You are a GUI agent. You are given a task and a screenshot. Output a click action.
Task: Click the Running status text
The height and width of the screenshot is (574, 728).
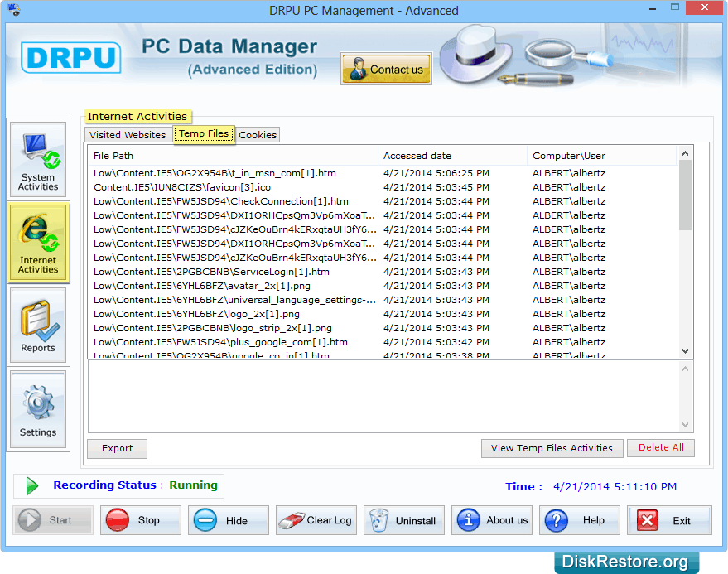click(x=193, y=485)
